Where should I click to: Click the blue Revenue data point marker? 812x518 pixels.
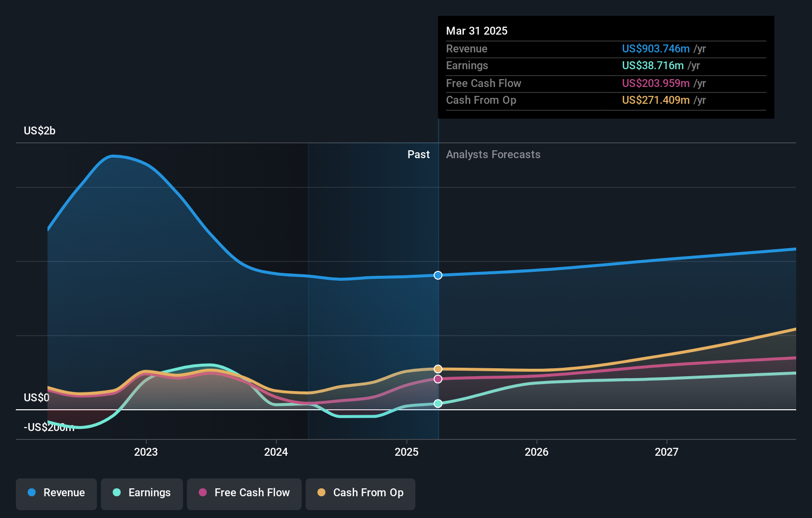(x=438, y=275)
